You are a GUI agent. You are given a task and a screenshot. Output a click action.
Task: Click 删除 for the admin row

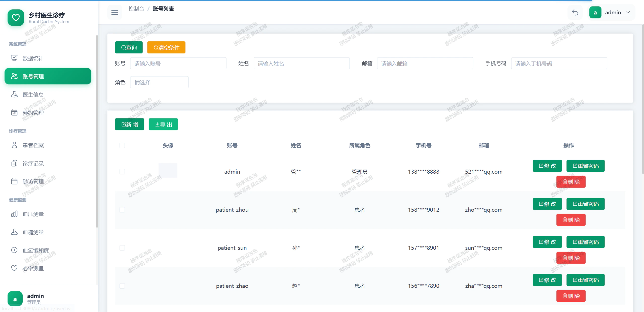tap(571, 182)
